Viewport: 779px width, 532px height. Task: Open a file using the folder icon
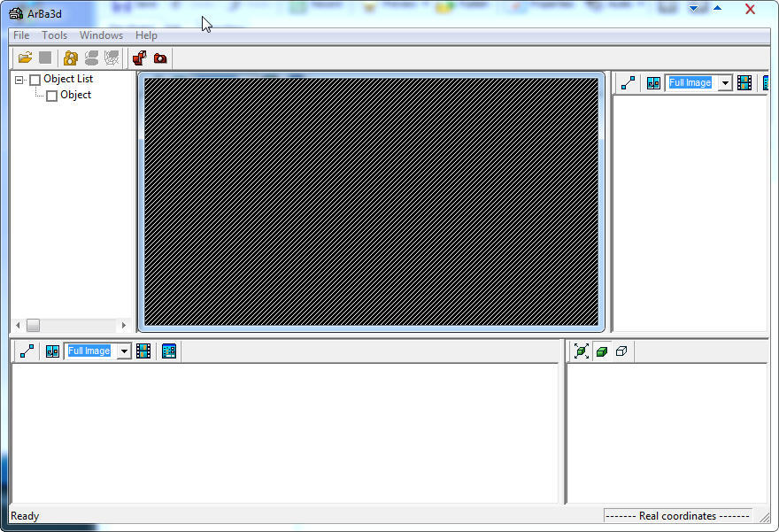click(x=25, y=58)
